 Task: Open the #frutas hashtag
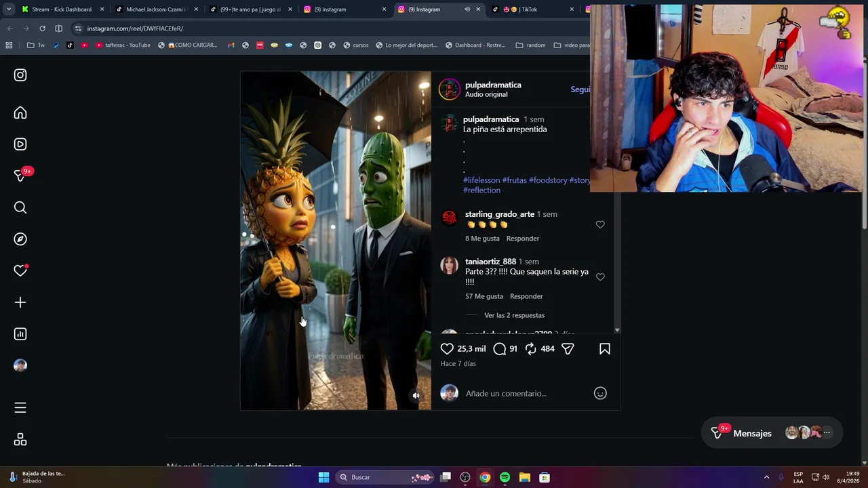(x=514, y=180)
